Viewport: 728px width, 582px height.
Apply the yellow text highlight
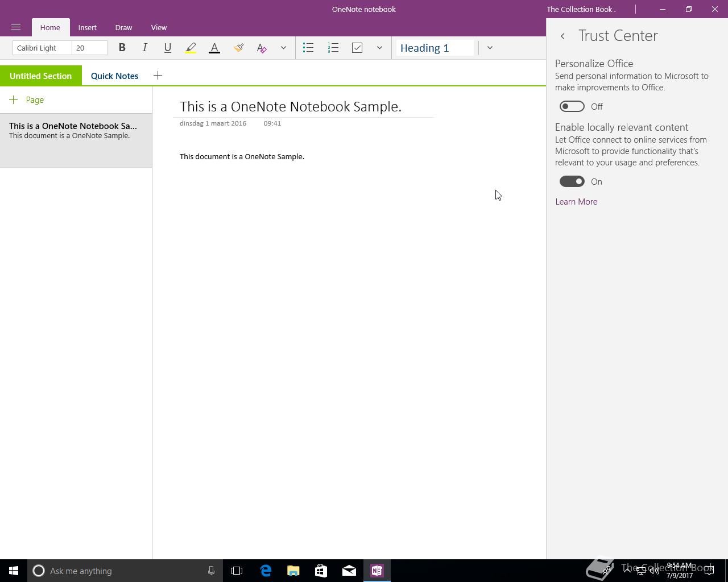click(191, 48)
